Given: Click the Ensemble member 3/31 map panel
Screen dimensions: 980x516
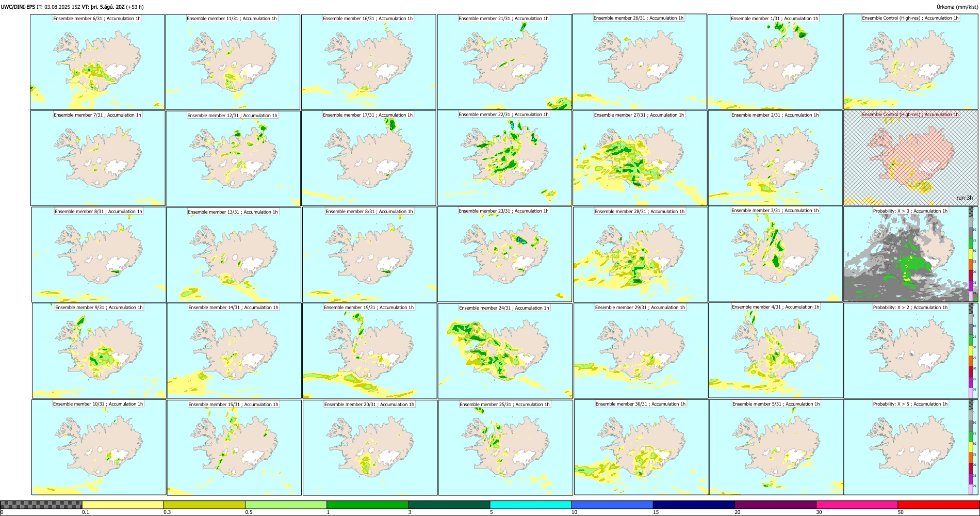Looking at the screenshot, I should click(x=775, y=253).
